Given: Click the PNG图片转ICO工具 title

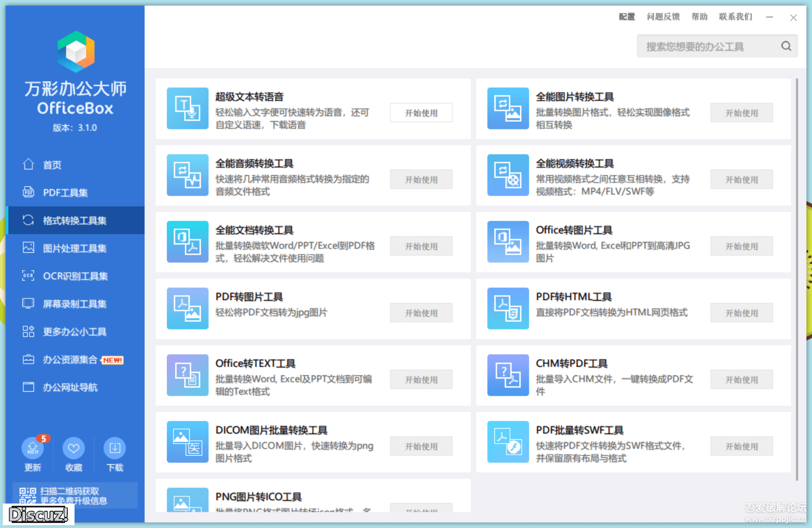Looking at the screenshot, I should point(259,497).
